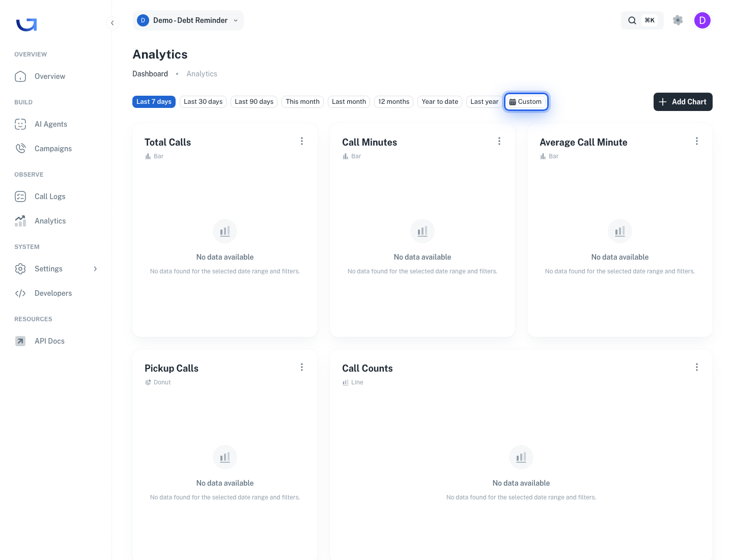Open the top bar settings gear icon
The width and height of the screenshot is (733, 560).
pos(678,20)
